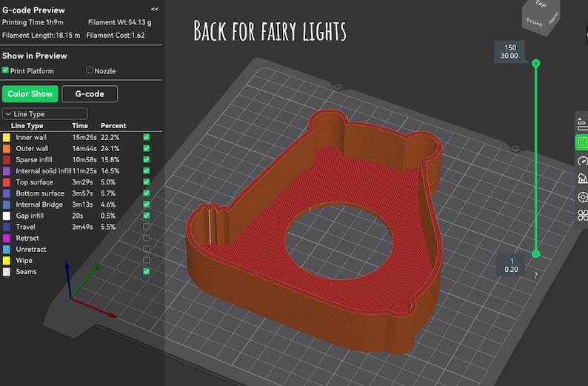
Task: Click the Filament Cost:1.62 text
Action: 116,36
